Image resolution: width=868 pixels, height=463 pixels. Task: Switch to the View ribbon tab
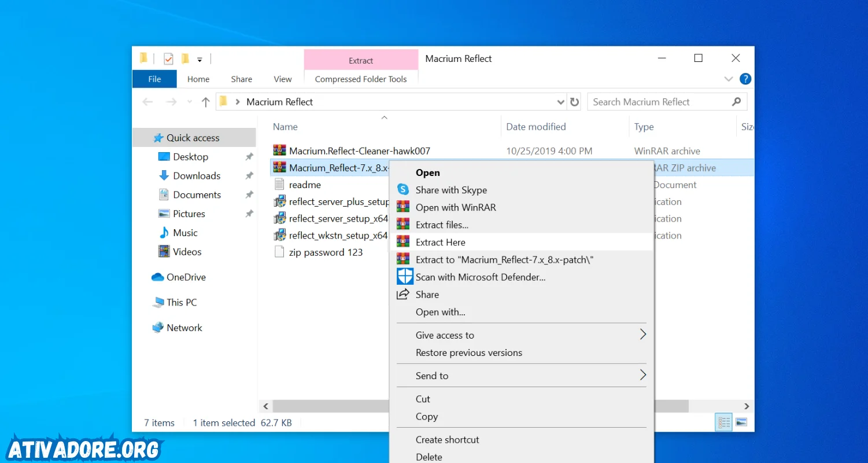tap(283, 79)
